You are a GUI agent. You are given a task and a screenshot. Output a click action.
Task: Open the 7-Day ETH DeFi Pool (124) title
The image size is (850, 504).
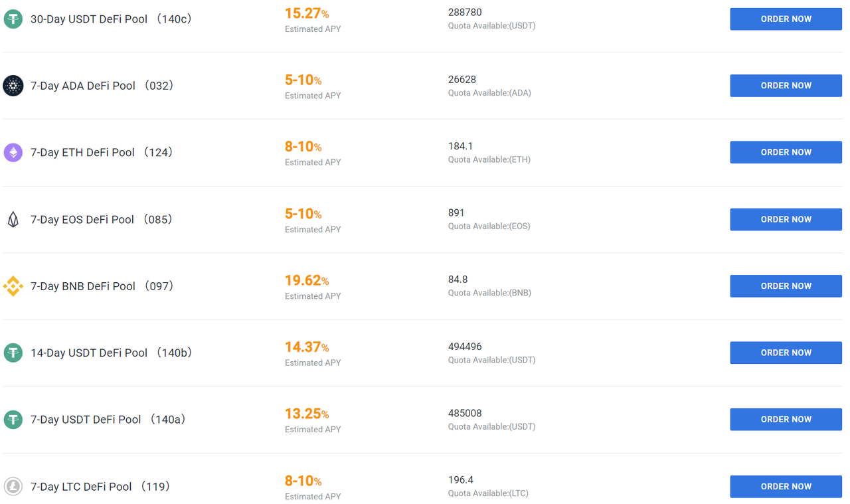point(103,152)
